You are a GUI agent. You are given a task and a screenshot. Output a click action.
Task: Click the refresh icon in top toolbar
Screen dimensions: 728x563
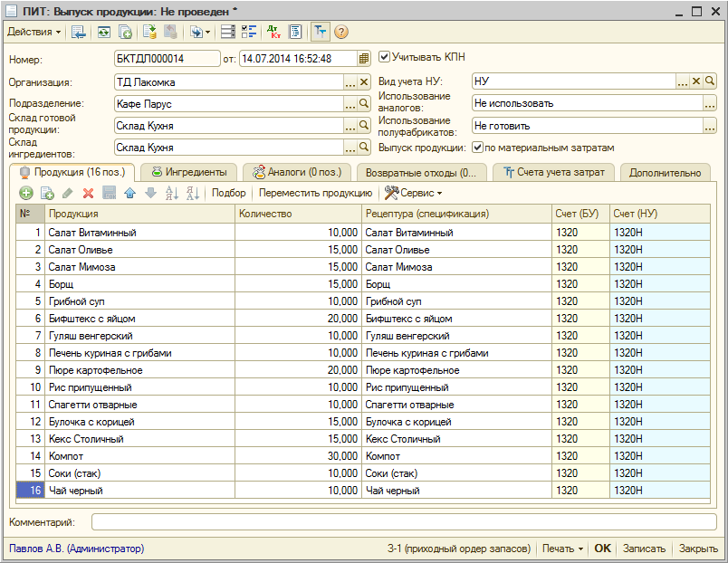(x=104, y=32)
